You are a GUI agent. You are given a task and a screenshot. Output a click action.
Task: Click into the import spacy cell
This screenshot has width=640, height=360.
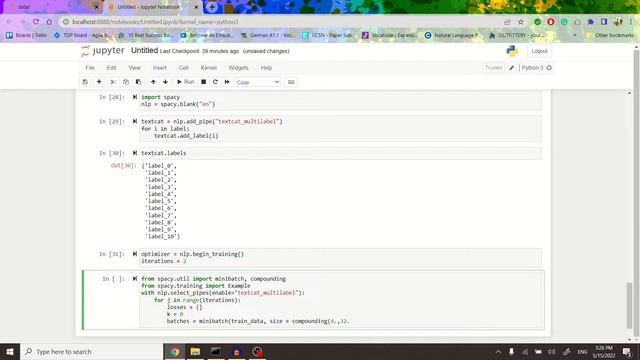click(340, 101)
